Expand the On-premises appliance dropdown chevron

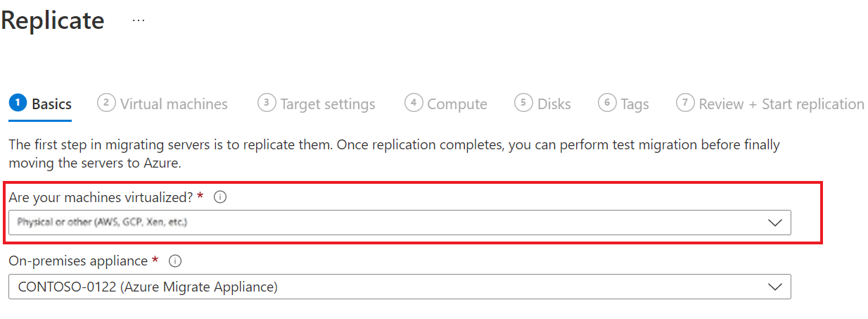[x=774, y=287]
